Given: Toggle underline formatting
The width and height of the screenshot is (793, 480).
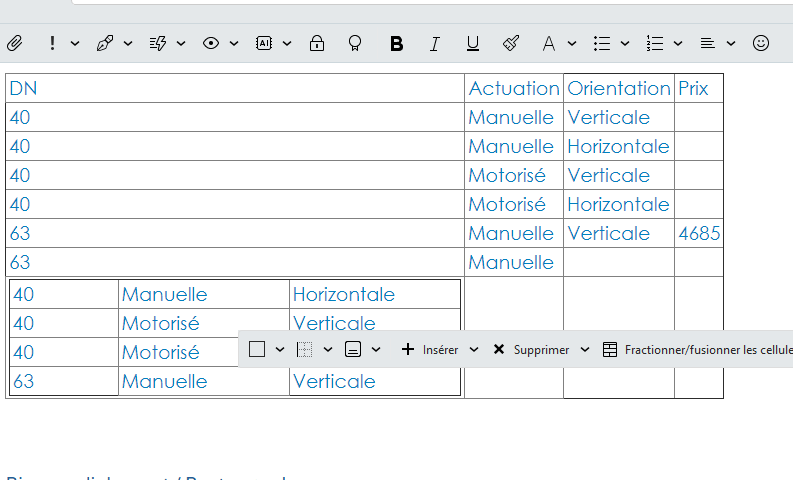Looking at the screenshot, I should (473, 43).
